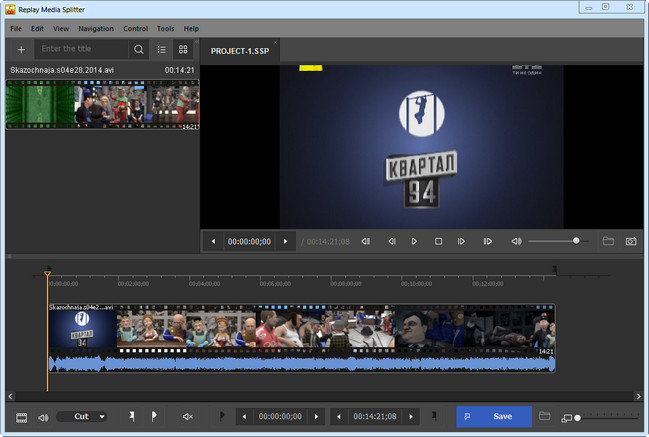Viewport: 649px width, 437px height.
Task: Jump to next keyframe in player
Action: pyautogui.click(x=488, y=241)
